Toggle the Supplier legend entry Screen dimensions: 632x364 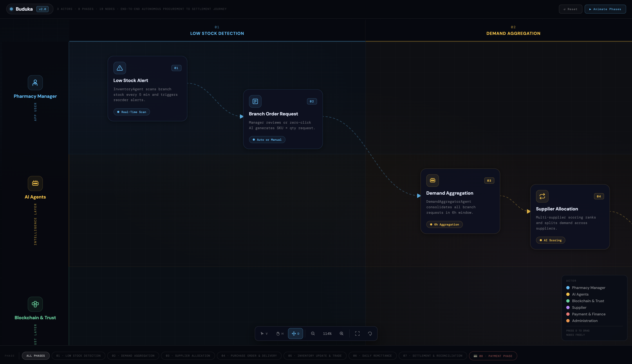568,307
